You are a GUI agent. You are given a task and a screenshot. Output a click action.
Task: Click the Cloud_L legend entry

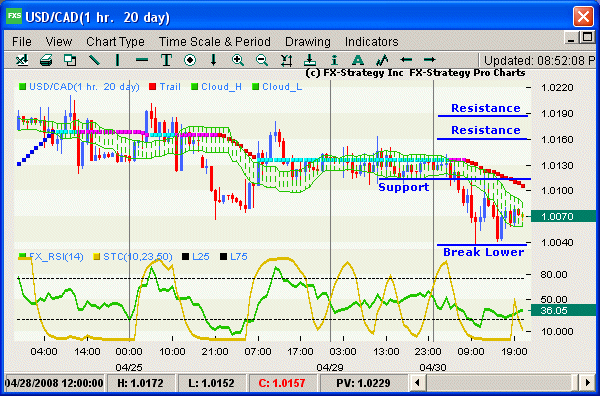[x=277, y=87]
